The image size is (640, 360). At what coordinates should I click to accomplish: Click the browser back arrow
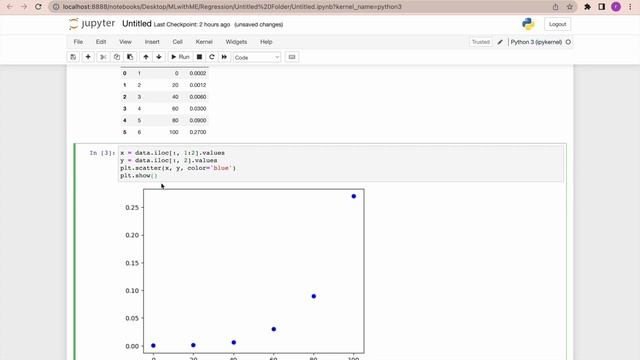(9, 7)
